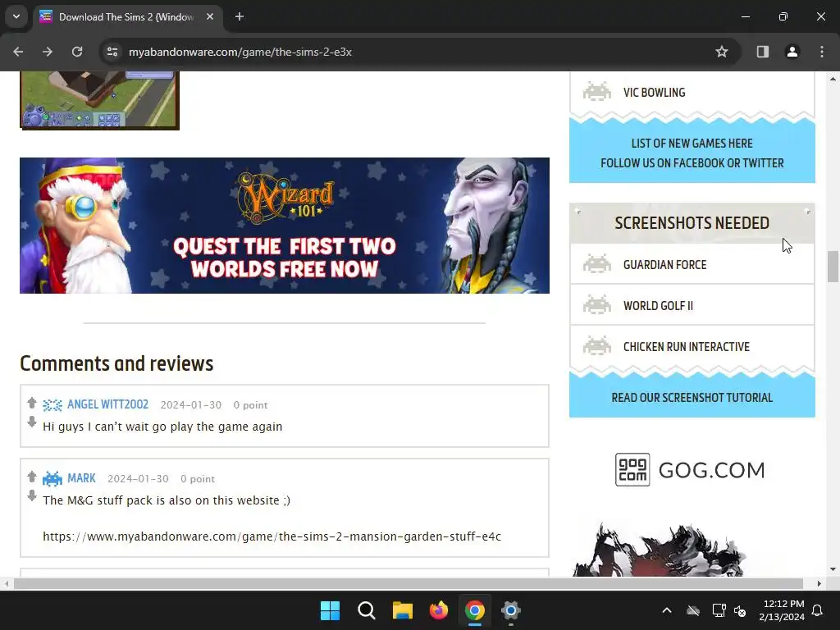Open the Sims 2 screenshot thumbnail

pos(99,100)
